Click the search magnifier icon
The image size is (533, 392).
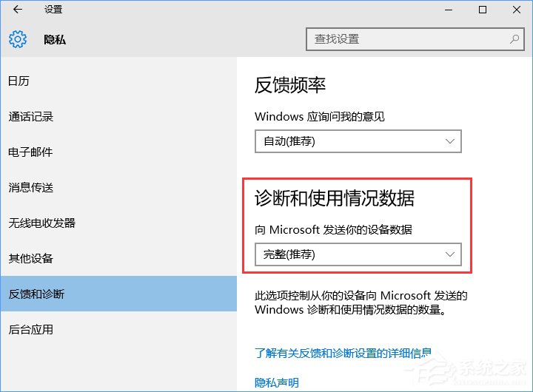514,39
